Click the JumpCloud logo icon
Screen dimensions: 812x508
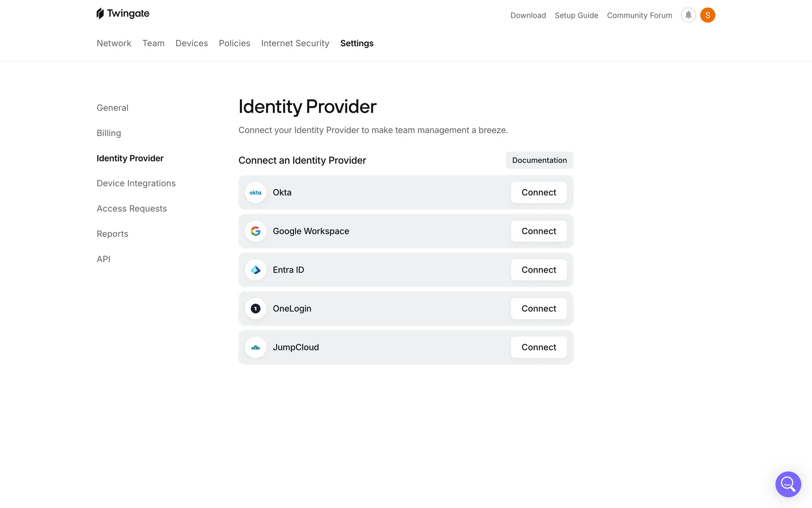click(x=255, y=348)
